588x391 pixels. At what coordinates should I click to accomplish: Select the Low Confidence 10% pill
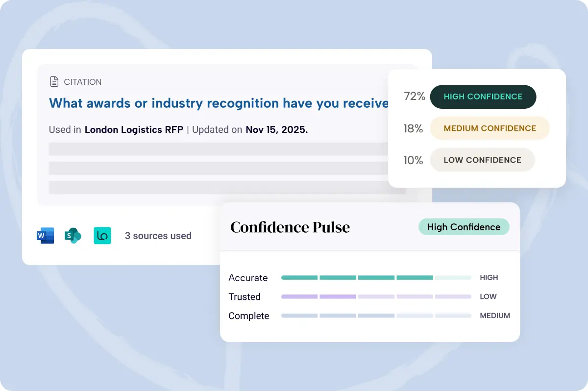click(482, 160)
